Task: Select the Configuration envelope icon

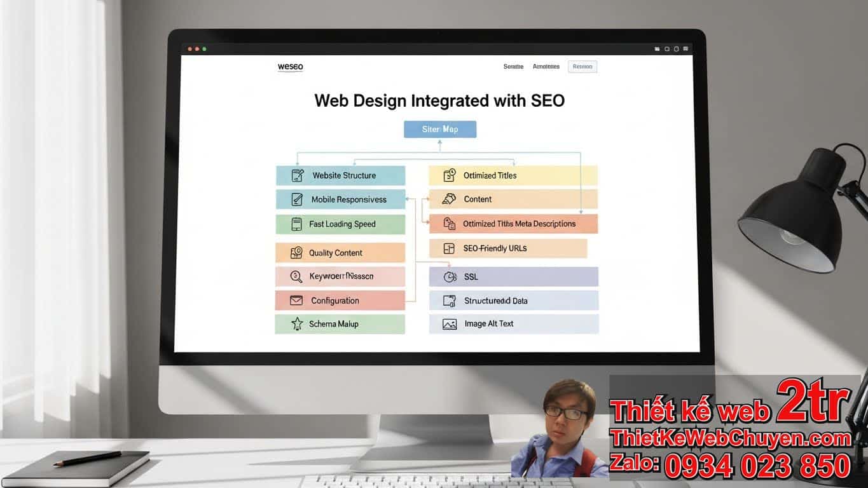Action: tap(296, 301)
